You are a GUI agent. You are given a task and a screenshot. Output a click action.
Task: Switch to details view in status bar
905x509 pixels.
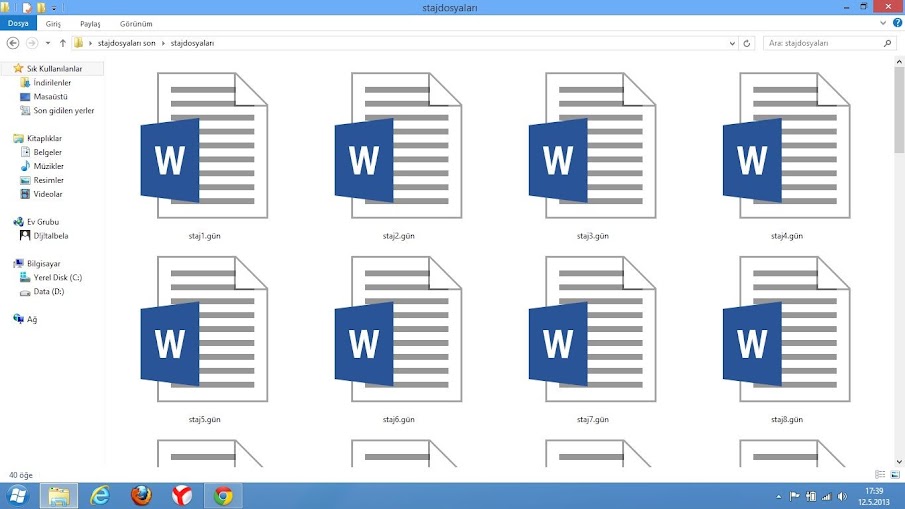pyautogui.click(x=880, y=474)
